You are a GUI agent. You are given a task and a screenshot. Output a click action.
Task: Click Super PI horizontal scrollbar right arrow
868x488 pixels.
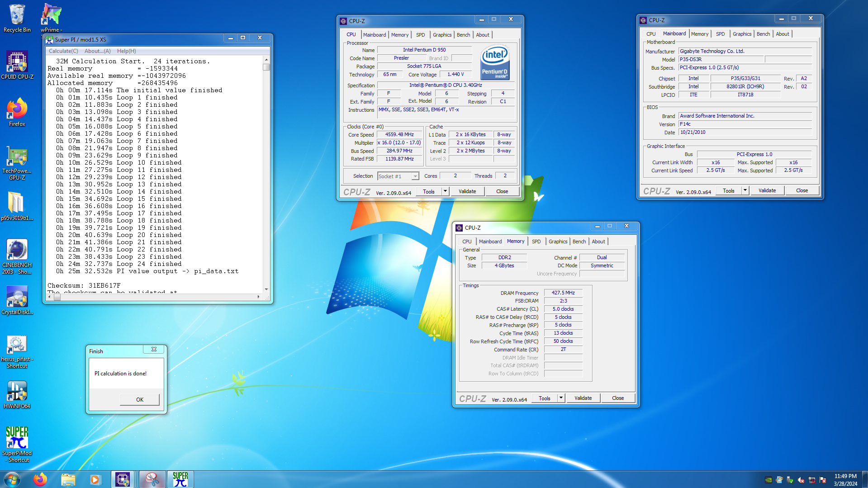click(x=258, y=297)
